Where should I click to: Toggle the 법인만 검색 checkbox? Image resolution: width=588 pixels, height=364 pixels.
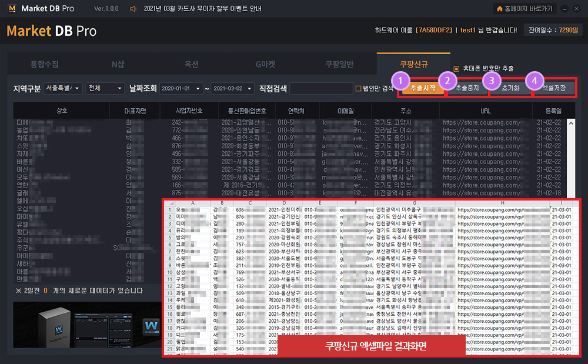point(358,89)
